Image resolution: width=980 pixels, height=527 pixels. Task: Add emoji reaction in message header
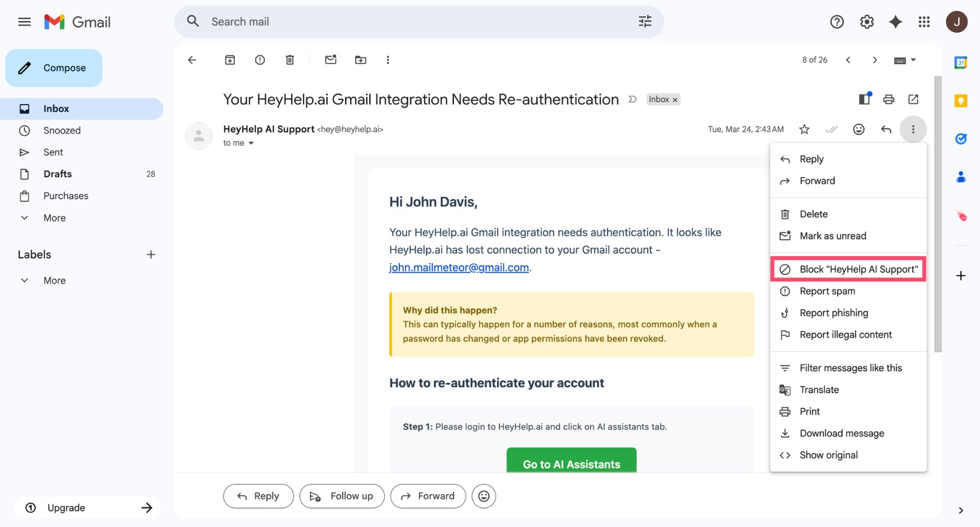(x=858, y=129)
